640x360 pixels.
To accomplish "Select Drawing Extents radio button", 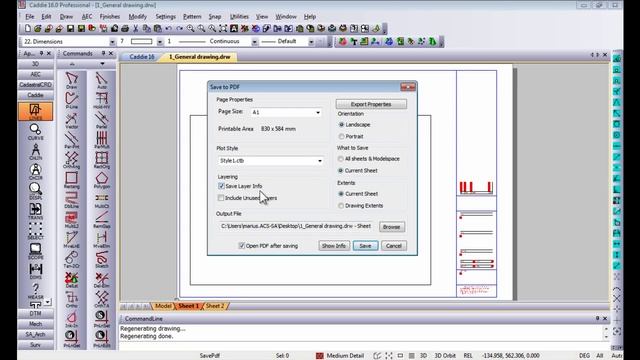I will [x=341, y=206].
